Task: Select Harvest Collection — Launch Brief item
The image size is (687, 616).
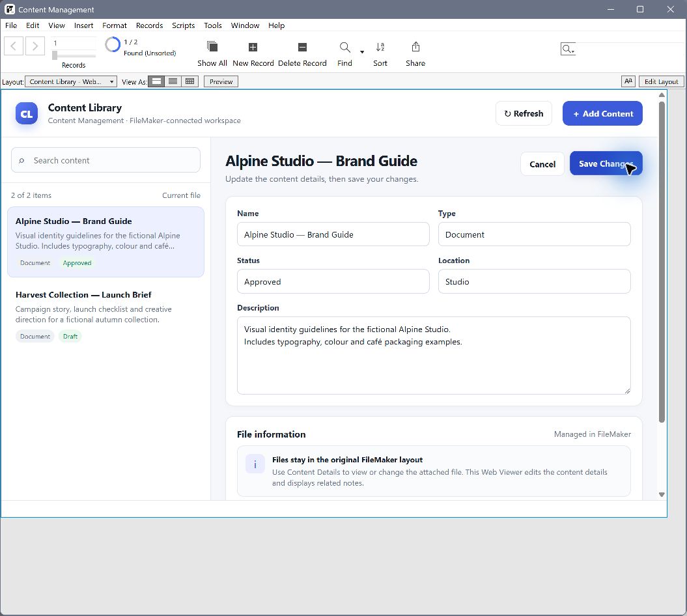Action: (x=105, y=315)
